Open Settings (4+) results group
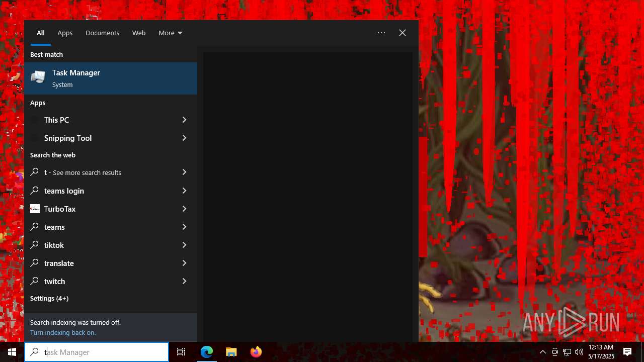Image resolution: width=644 pixels, height=362 pixels. click(49, 298)
